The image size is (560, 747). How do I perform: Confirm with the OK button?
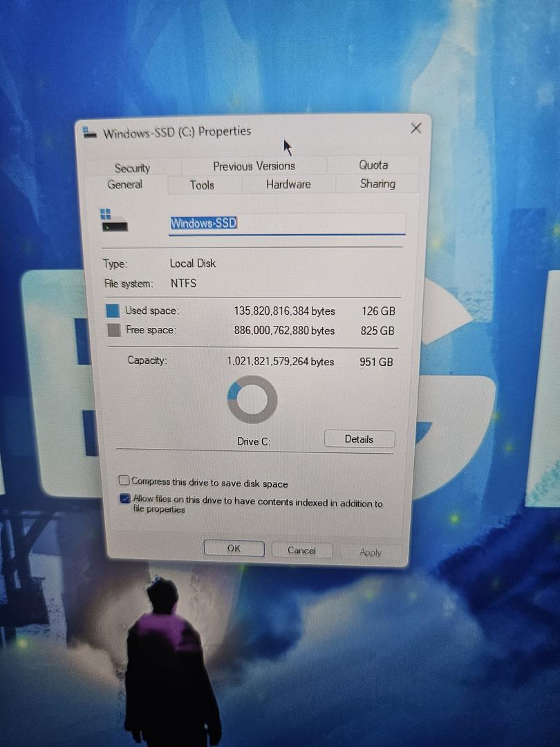click(234, 548)
